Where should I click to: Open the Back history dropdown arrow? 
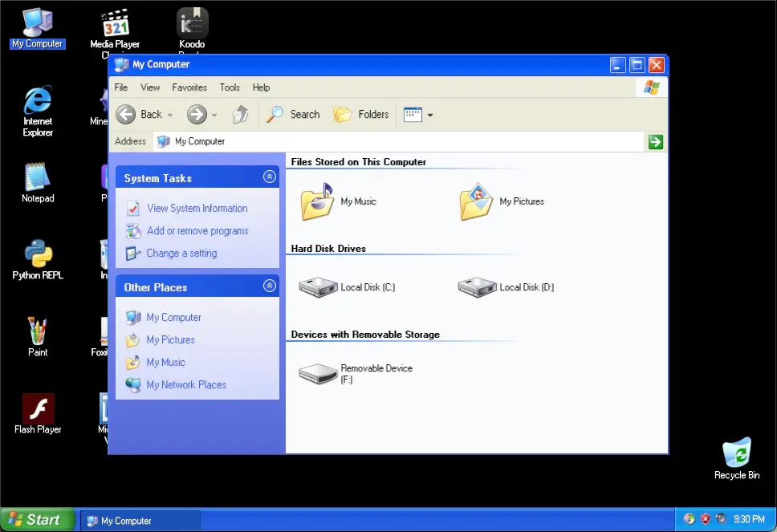coord(170,115)
